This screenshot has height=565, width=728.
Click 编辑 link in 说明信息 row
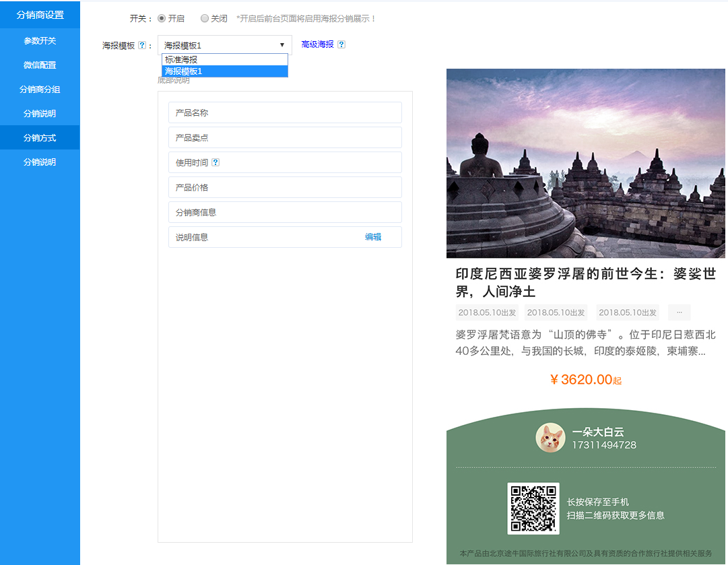373,237
